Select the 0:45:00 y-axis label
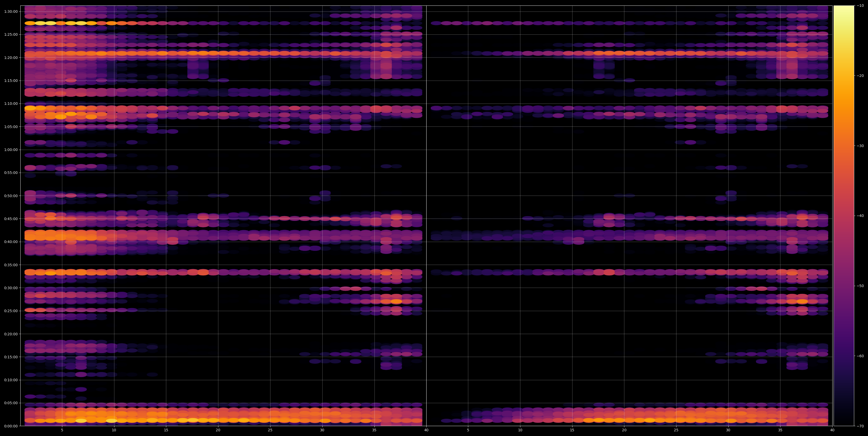The height and width of the screenshot is (436, 868). click(x=11, y=219)
